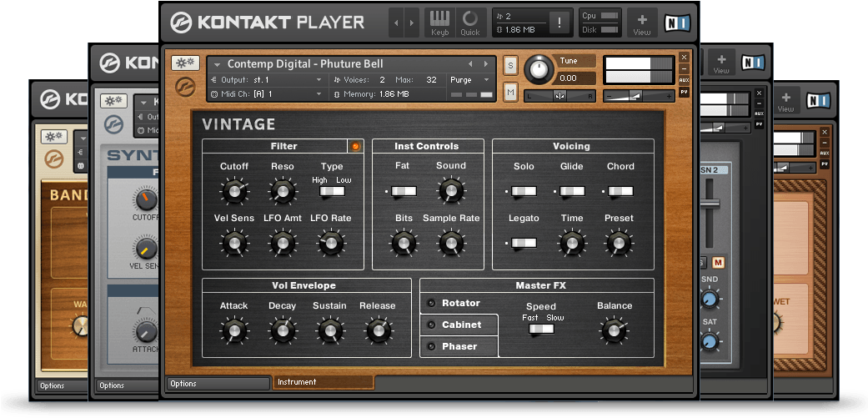Open Options in the Synth window behind
The width and height of the screenshot is (868, 418).
(x=128, y=385)
